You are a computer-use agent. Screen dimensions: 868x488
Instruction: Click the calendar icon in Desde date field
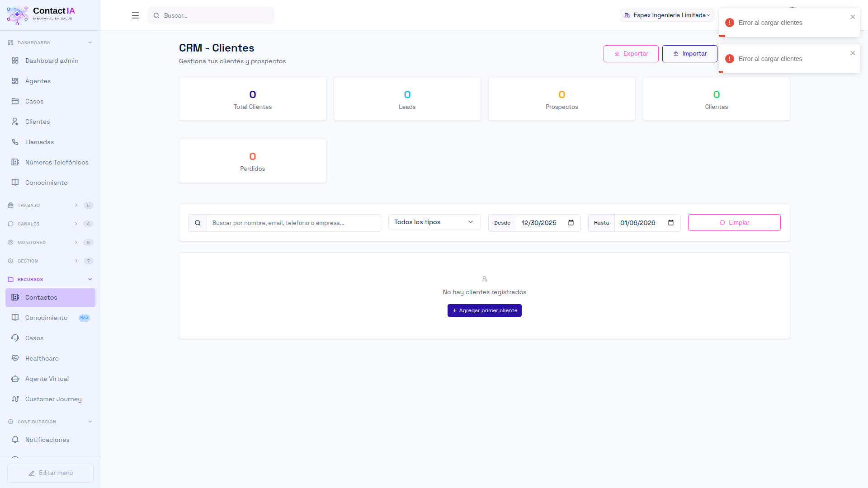571,223
